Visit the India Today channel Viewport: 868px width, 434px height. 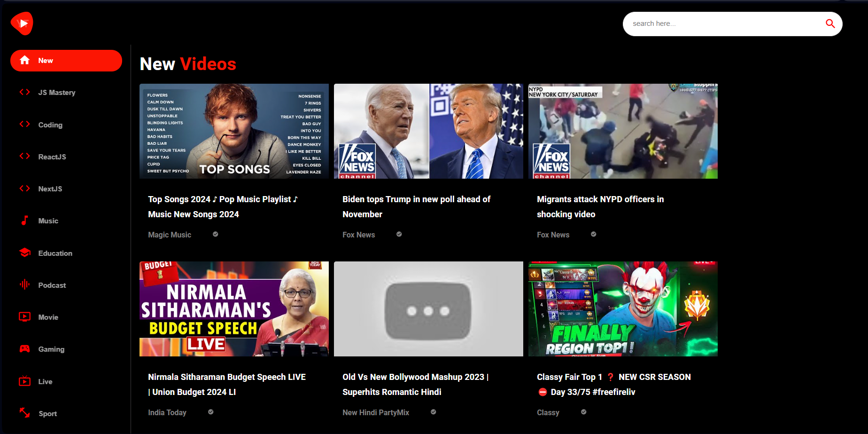167,412
